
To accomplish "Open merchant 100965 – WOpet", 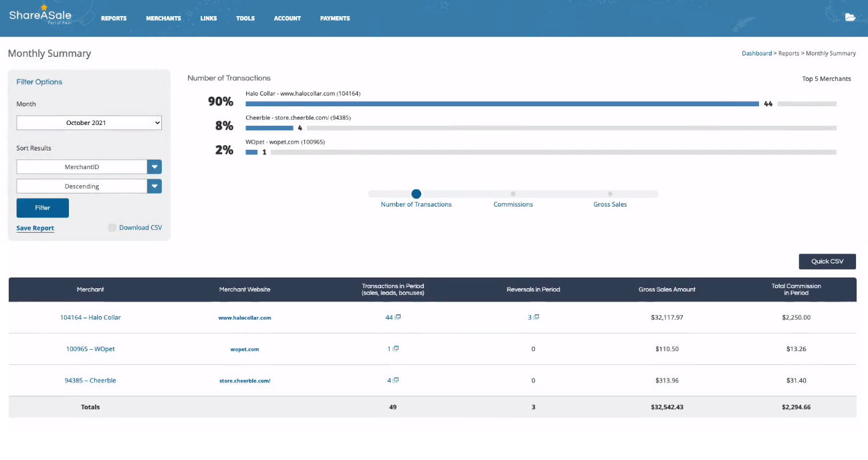I will pyautogui.click(x=90, y=349).
